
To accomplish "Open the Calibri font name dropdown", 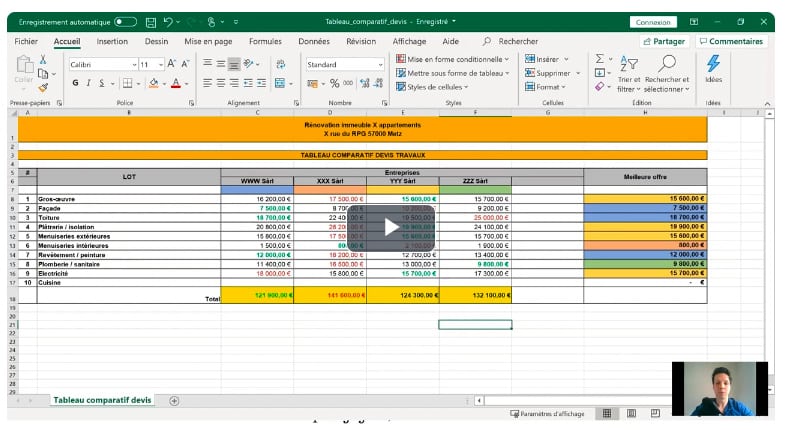I will point(134,64).
